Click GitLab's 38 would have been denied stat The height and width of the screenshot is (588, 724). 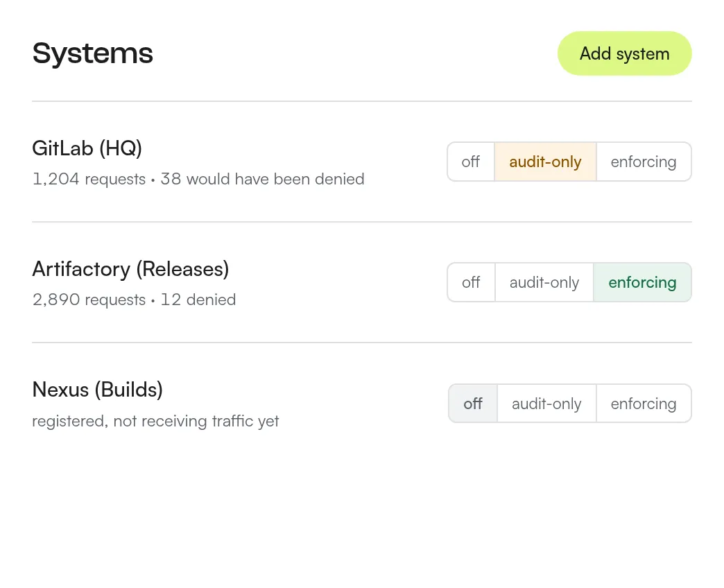(x=262, y=179)
